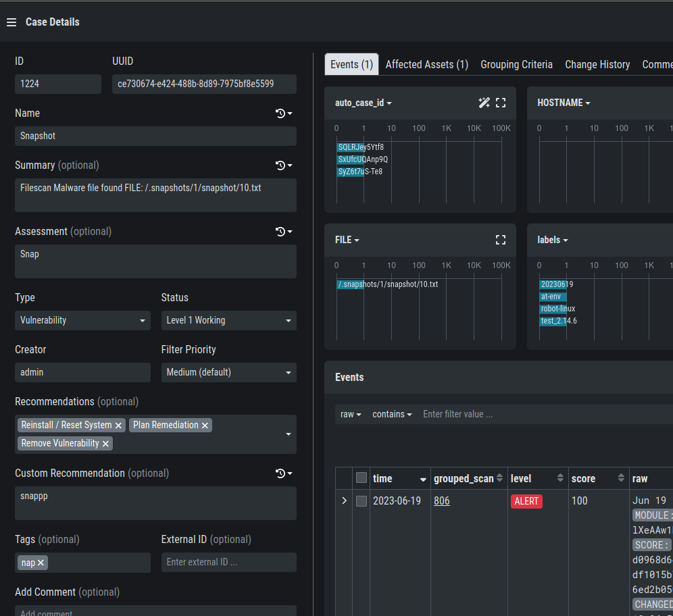This screenshot has width=673, height=616.
Task: Toggle select-all checkbox in events table header
Action: coord(362,478)
